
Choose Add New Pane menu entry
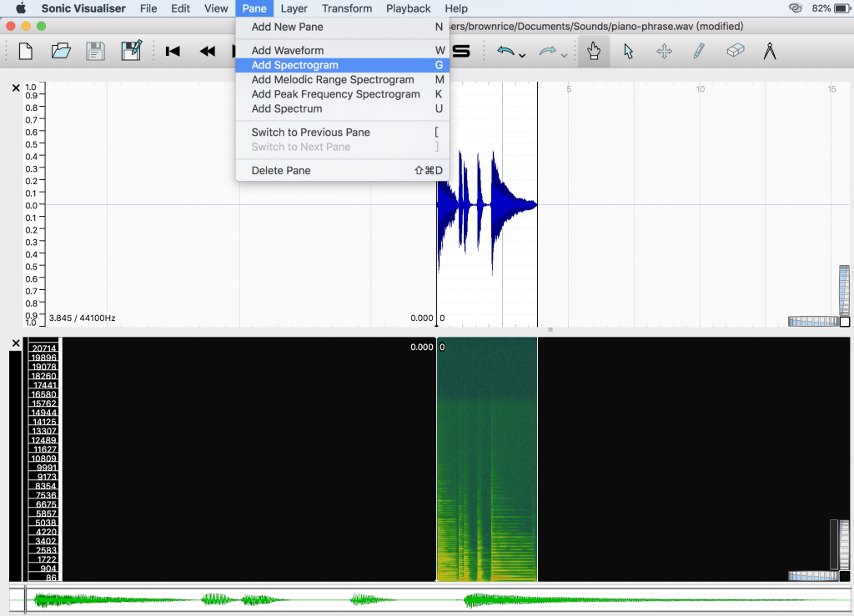tap(343, 28)
